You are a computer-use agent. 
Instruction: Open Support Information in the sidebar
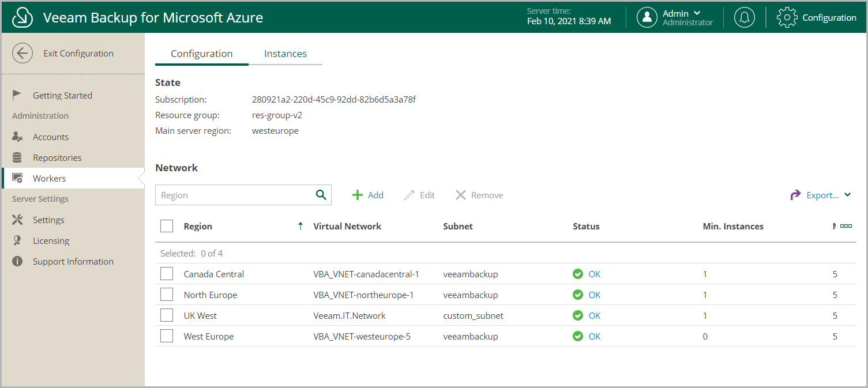coord(73,261)
